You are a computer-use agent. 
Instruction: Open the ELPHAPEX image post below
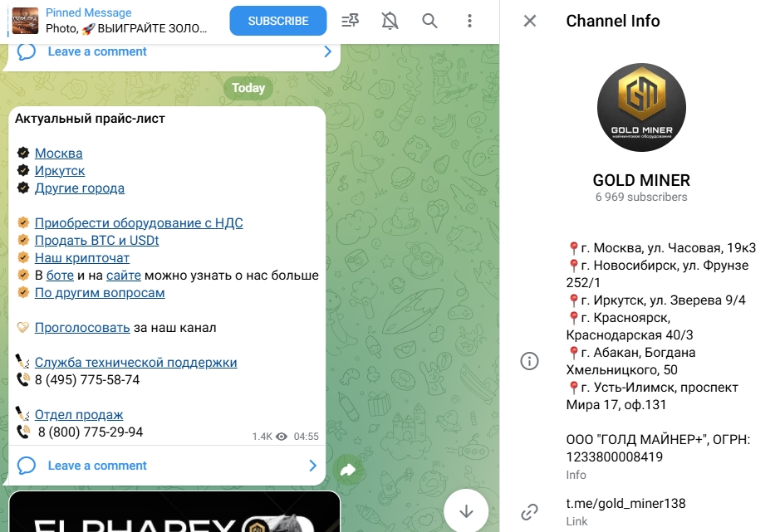tap(174, 511)
